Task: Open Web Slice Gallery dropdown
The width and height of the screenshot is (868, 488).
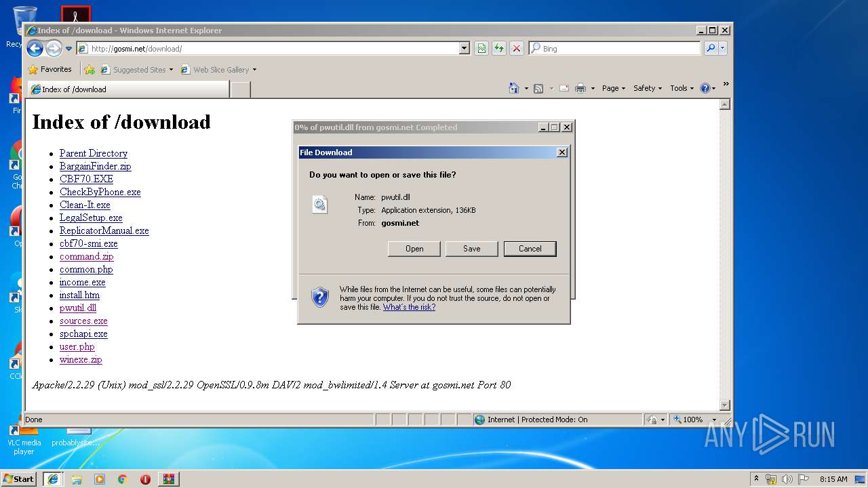Action: [x=218, y=69]
